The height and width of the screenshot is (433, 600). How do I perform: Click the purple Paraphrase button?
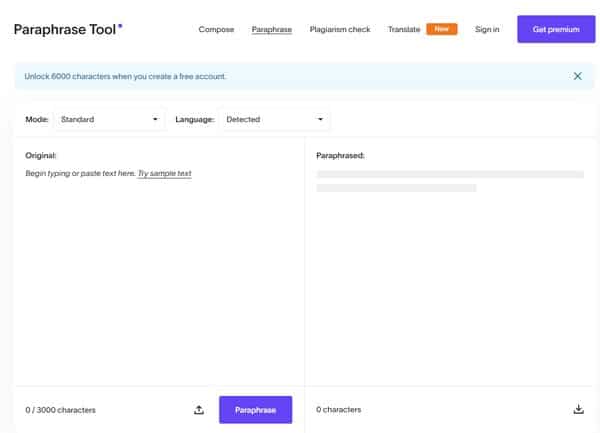256,410
